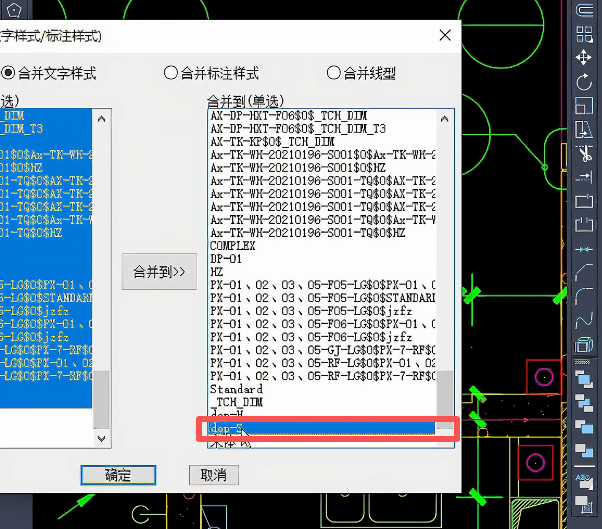Click the 合并到>> button
Viewport: 602px width, 529px height.
click(x=159, y=271)
